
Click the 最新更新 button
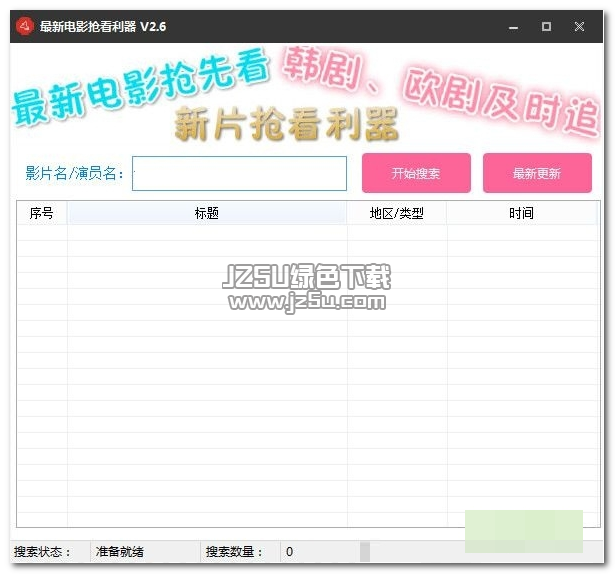tap(537, 173)
